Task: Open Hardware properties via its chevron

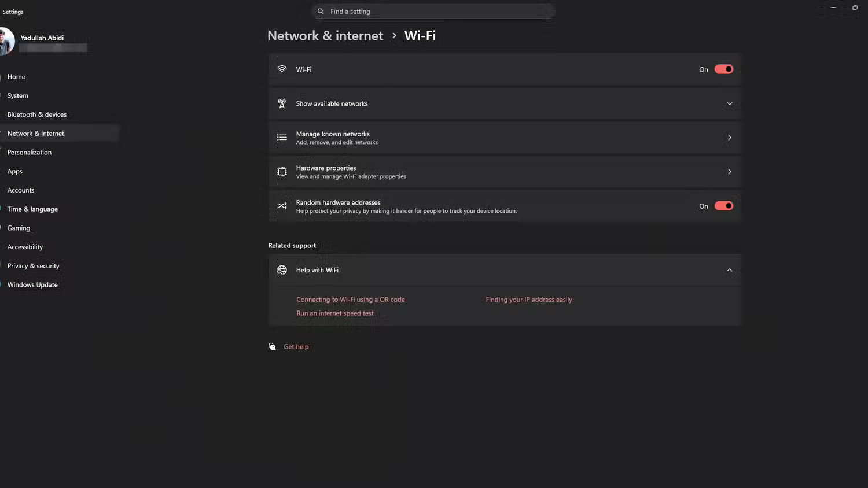Action: (730, 172)
